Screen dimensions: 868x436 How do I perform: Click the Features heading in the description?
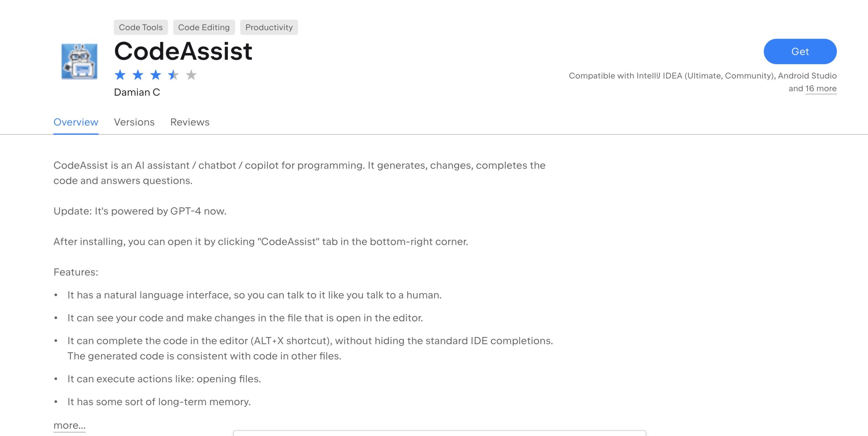click(x=76, y=272)
